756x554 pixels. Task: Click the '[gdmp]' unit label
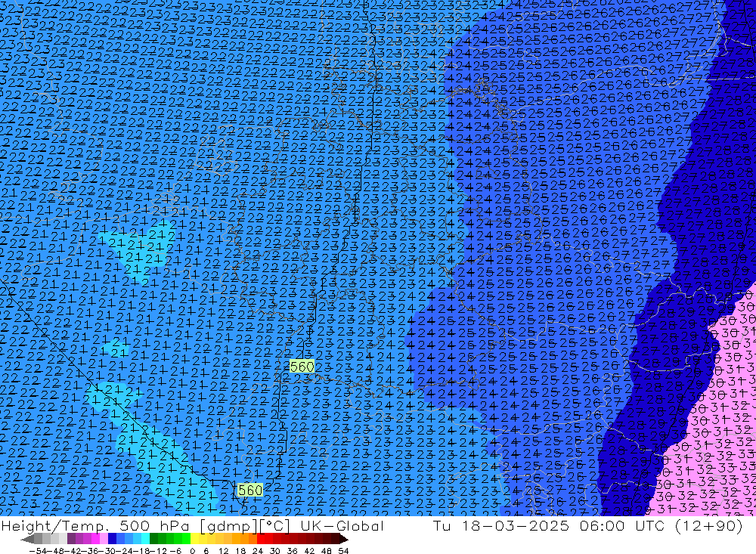(x=229, y=526)
